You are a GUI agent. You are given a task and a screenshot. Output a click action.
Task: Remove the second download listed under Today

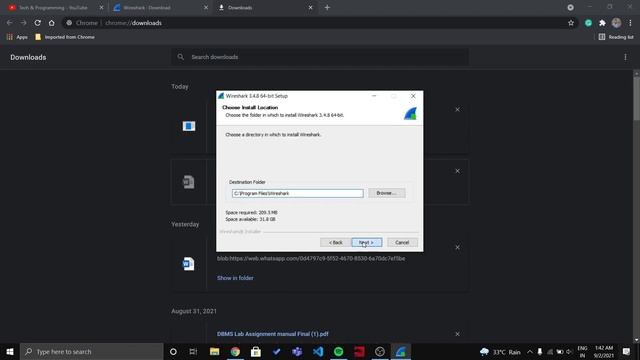[458, 171]
